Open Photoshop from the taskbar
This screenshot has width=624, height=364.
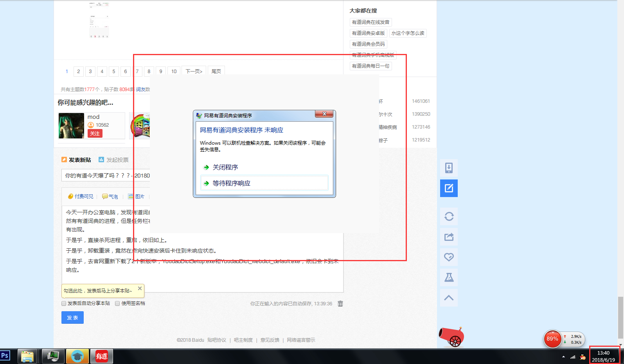5,356
